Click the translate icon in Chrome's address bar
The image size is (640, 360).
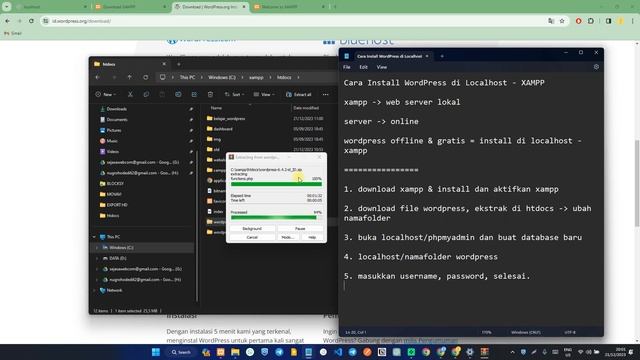[551, 21]
